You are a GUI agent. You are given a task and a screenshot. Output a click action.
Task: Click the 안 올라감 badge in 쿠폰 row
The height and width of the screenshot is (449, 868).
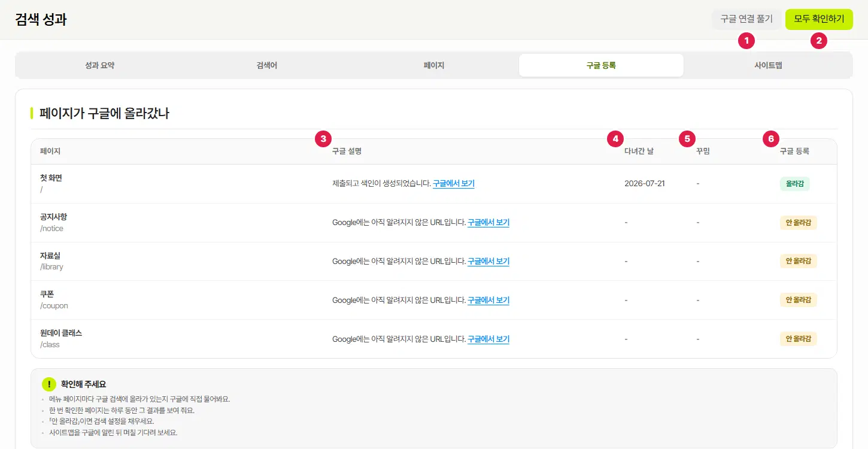[798, 300]
